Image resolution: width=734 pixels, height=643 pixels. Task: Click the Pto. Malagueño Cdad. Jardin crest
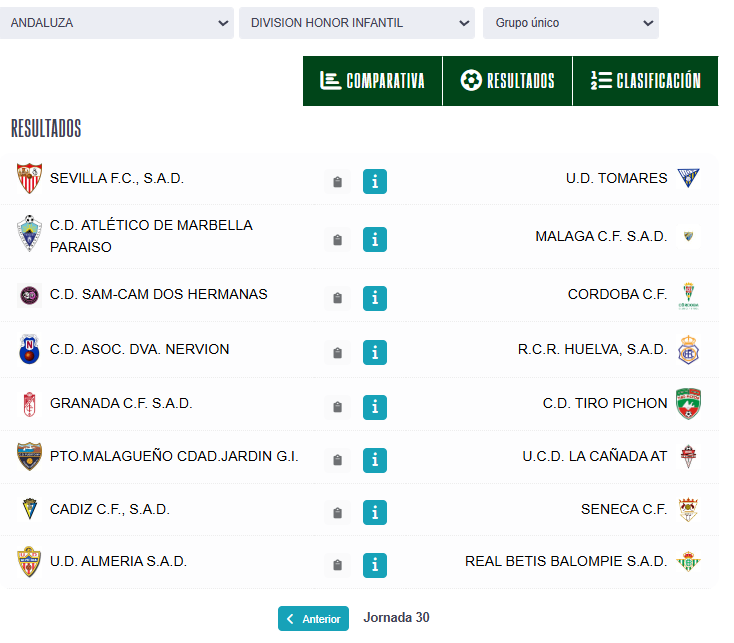pyautogui.click(x=29, y=456)
